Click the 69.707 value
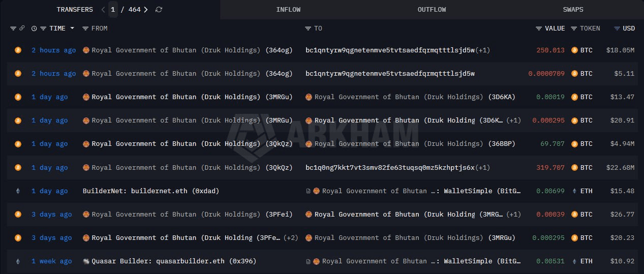644x274 pixels. (x=553, y=144)
